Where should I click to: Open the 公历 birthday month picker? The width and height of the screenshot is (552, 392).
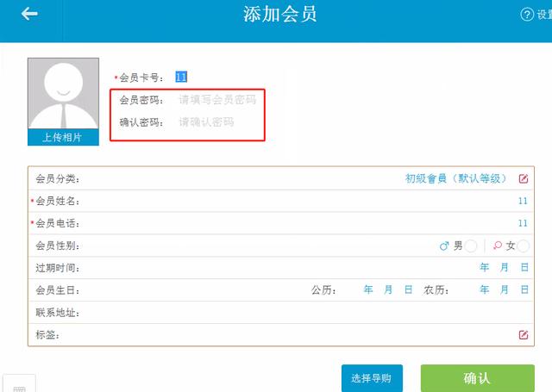click(x=388, y=290)
